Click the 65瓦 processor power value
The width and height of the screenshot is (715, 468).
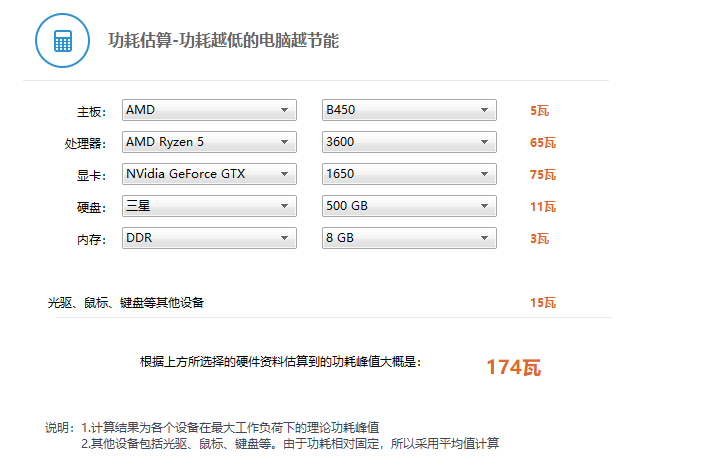(x=542, y=143)
